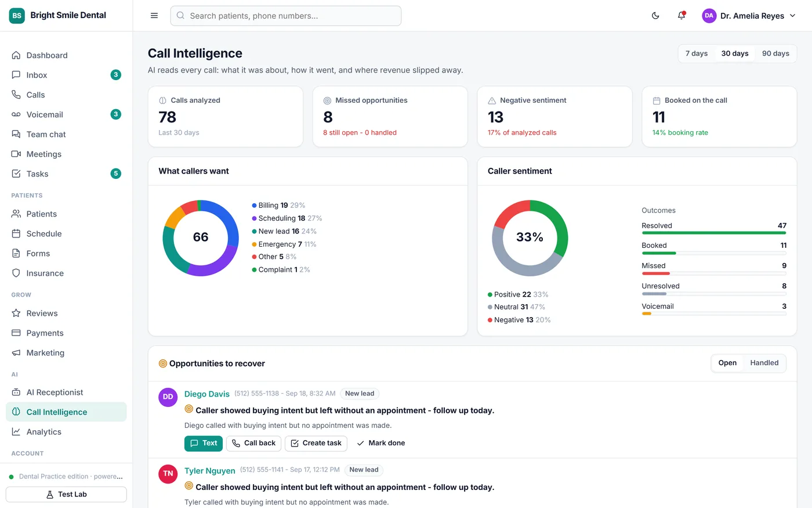Viewport: 812px width, 508px height.
Task: Go to Calls phone icon
Action: (16, 95)
